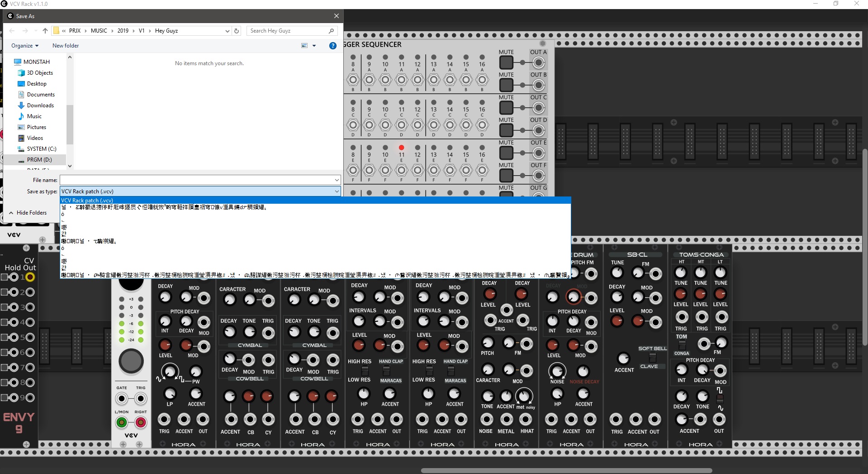Open the Organize menu
This screenshot has width=868, height=474.
(x=25, y=46)
